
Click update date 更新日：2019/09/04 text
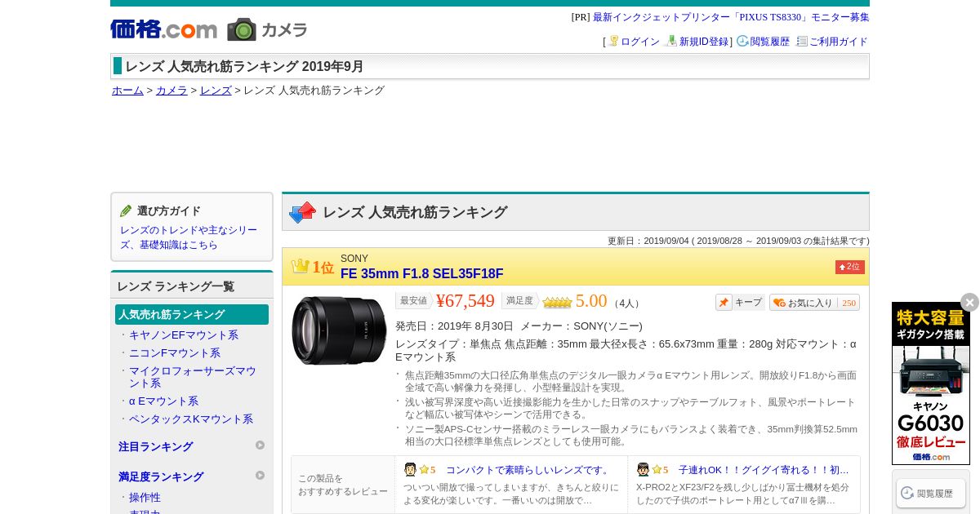[x=738, y=241]
